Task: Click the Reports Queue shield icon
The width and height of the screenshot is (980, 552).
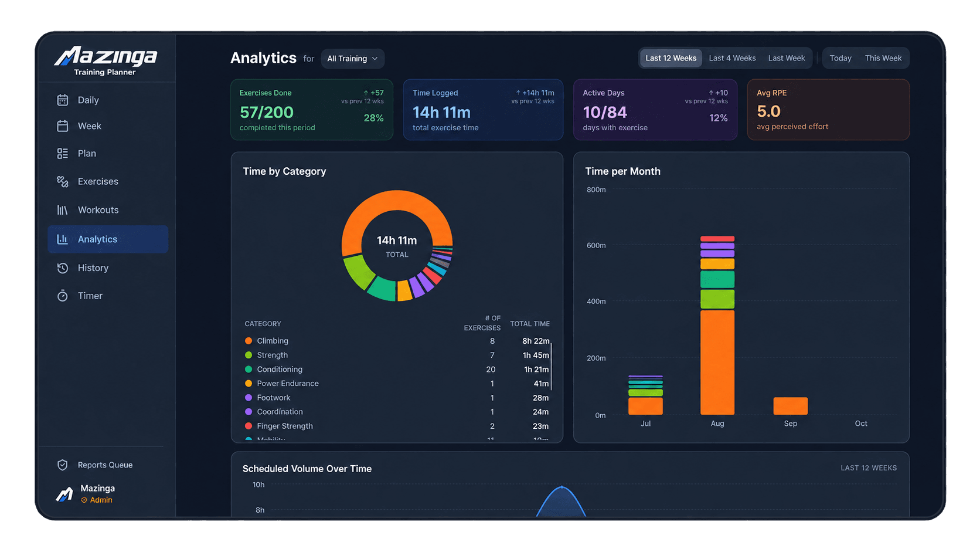Action: 63,465
